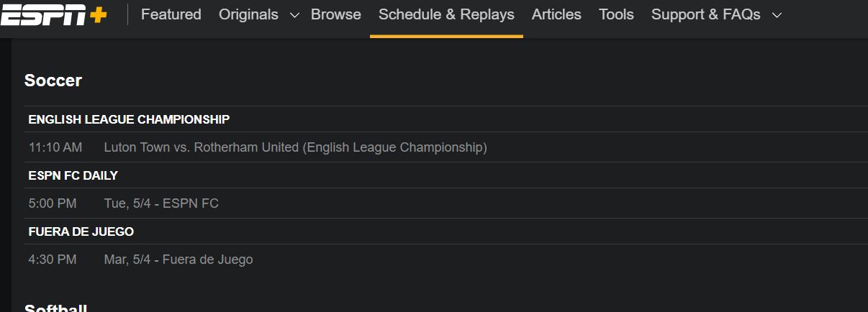
Task: Open the Articles page
Action: click(556, 14)
